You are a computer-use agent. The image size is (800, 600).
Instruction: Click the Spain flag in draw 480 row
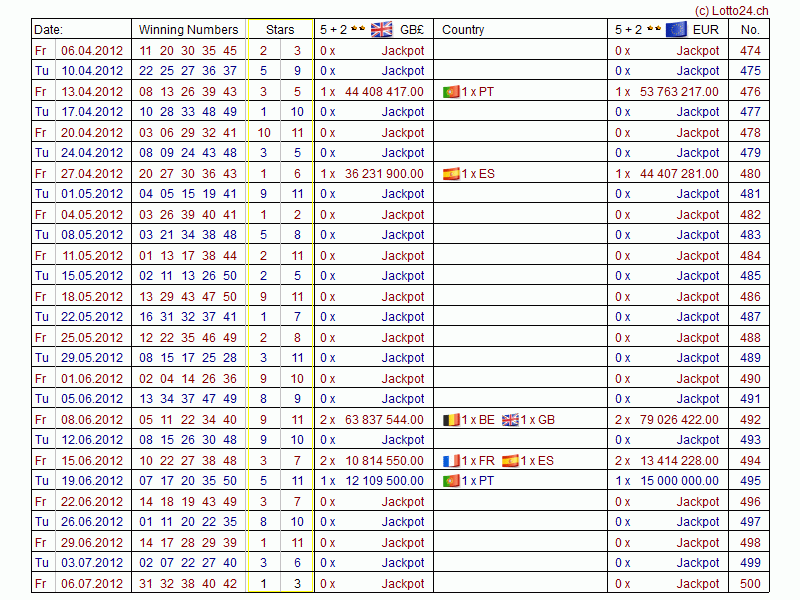pos(450,174)
